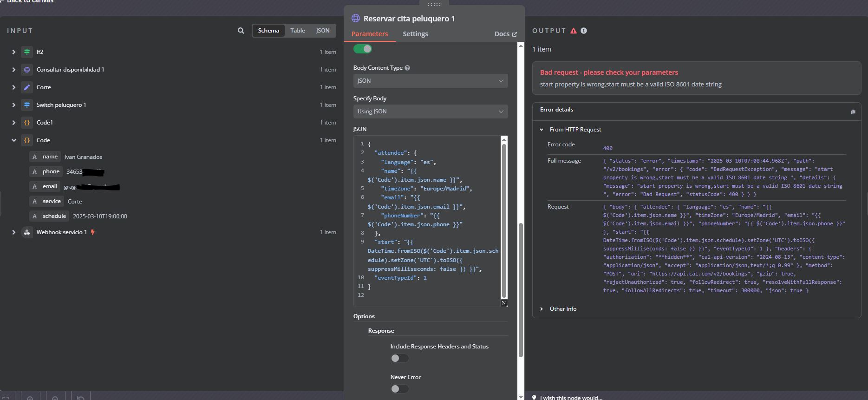The image size is (868, 400).
Task: Click the help icon next to Body Content Type
Action: pyautogui.click(x=407, y=68)
